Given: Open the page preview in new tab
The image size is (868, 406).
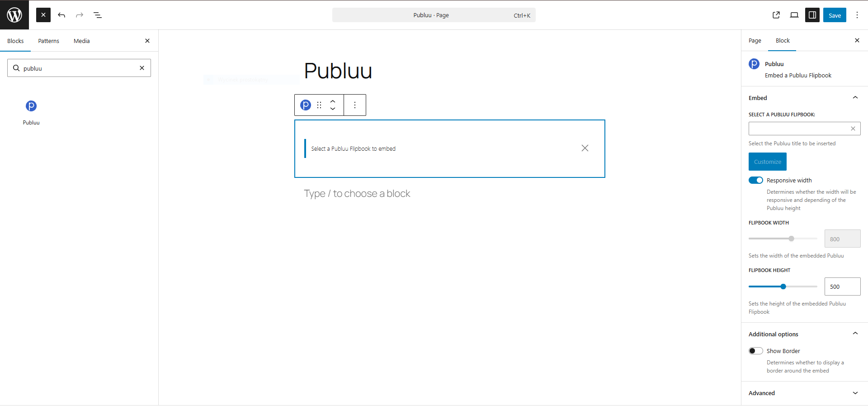Looking at the screenshot, I should tap(776, 15).
